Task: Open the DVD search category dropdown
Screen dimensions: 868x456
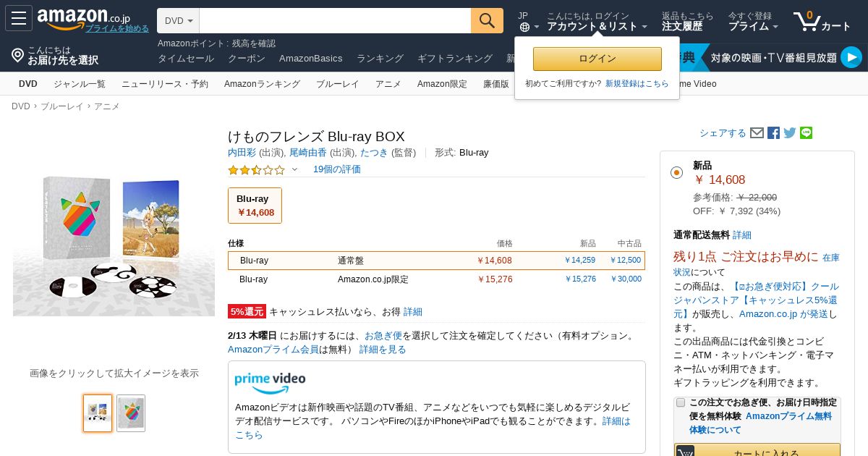Action: click(x=179, y=21)
